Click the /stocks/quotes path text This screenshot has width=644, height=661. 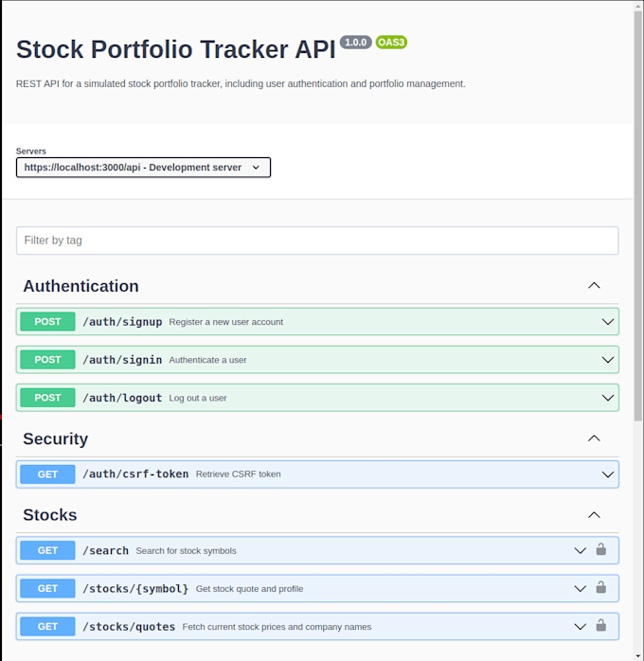click(x=129, y=627)
